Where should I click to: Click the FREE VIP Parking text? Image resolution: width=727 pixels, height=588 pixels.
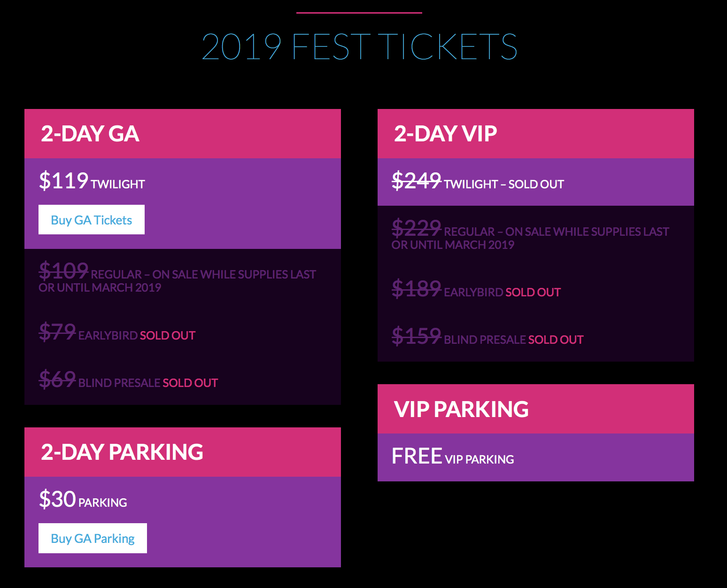tap(453, 456)
